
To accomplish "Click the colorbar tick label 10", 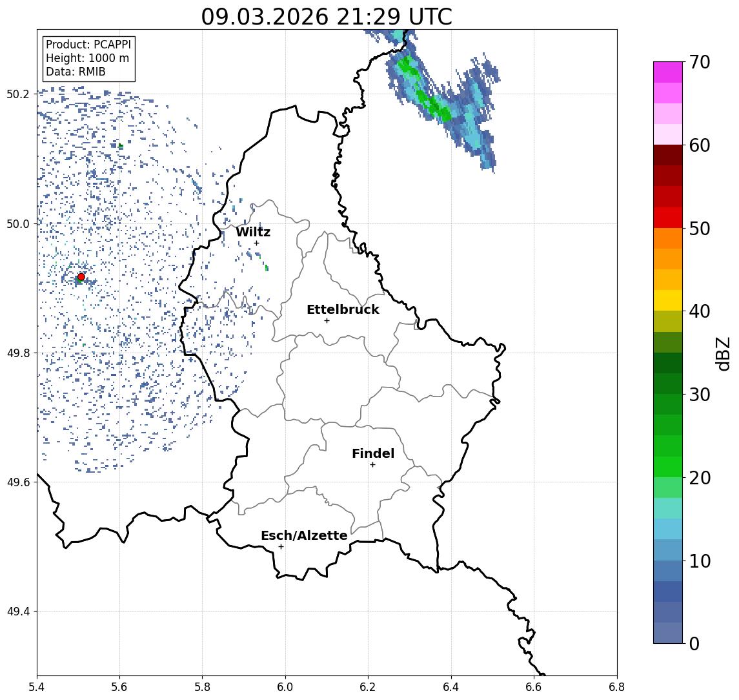I will tap(700, 561).
